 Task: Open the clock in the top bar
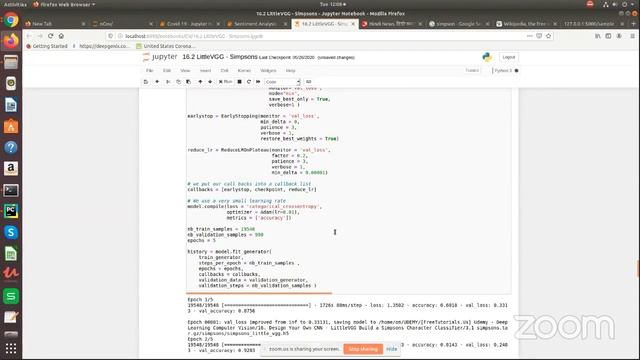[x=332, y=4]
